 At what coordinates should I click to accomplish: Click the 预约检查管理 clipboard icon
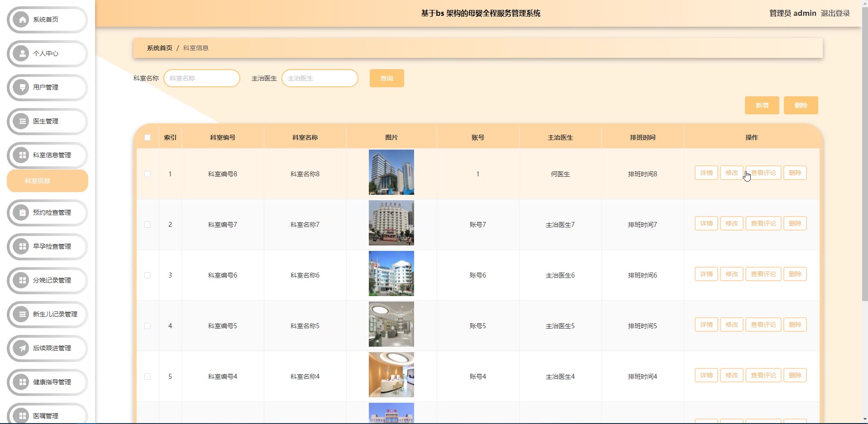[x=21, y=212]
